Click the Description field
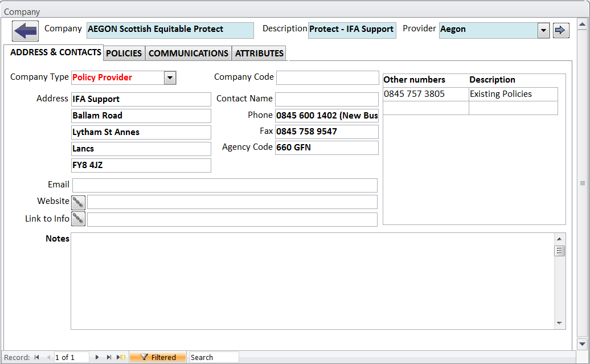The width and height of the screenshot is (590, 364). tap(352, 30)
